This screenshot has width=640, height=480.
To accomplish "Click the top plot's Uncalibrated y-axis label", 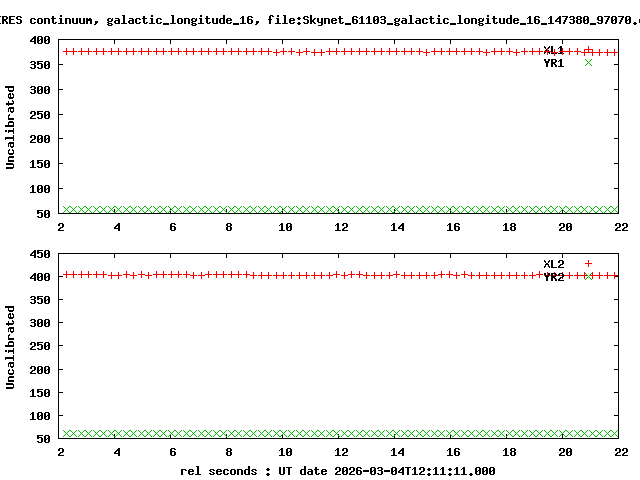I will pyautogui.click(x=11, y=127).
